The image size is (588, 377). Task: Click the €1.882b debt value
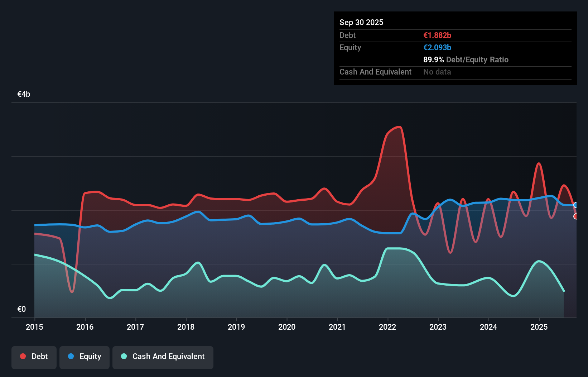[437, 35]
